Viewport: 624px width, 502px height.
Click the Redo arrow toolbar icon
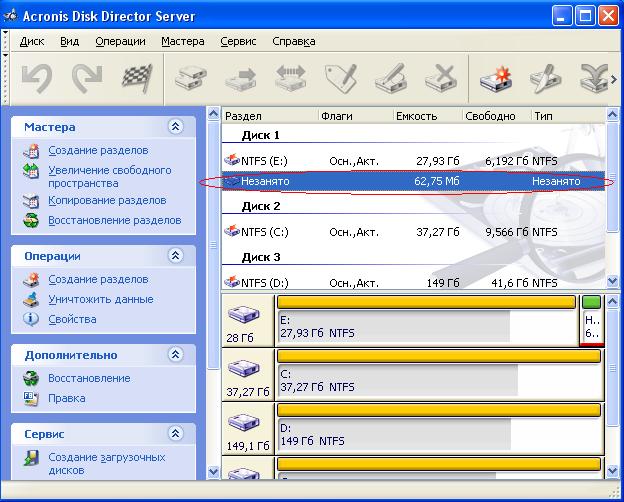86,77
